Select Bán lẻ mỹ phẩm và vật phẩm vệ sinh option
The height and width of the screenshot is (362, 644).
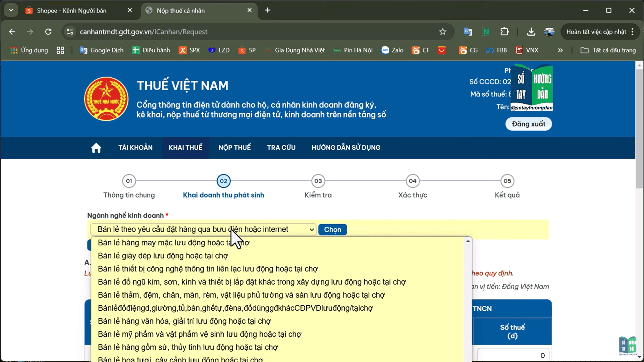277,334
